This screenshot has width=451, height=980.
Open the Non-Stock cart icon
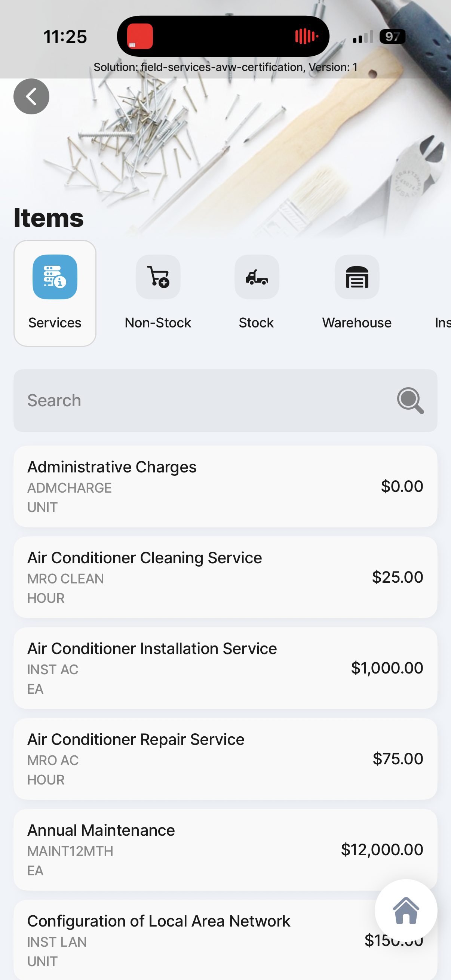(x=158, y=277)
